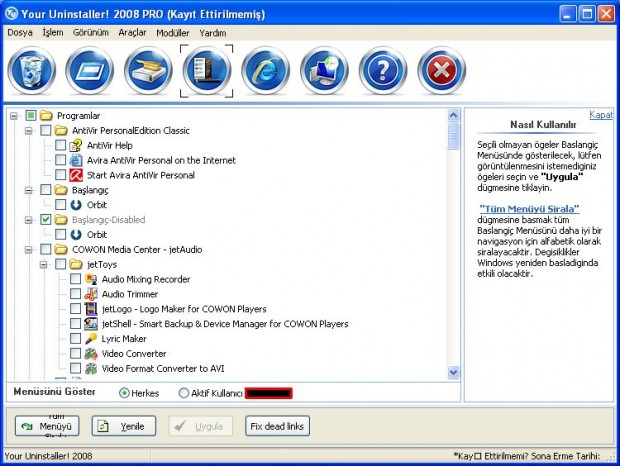Click the Lyric Maker microphone icon
620x466 pixels.
click(x=91, y=339)
